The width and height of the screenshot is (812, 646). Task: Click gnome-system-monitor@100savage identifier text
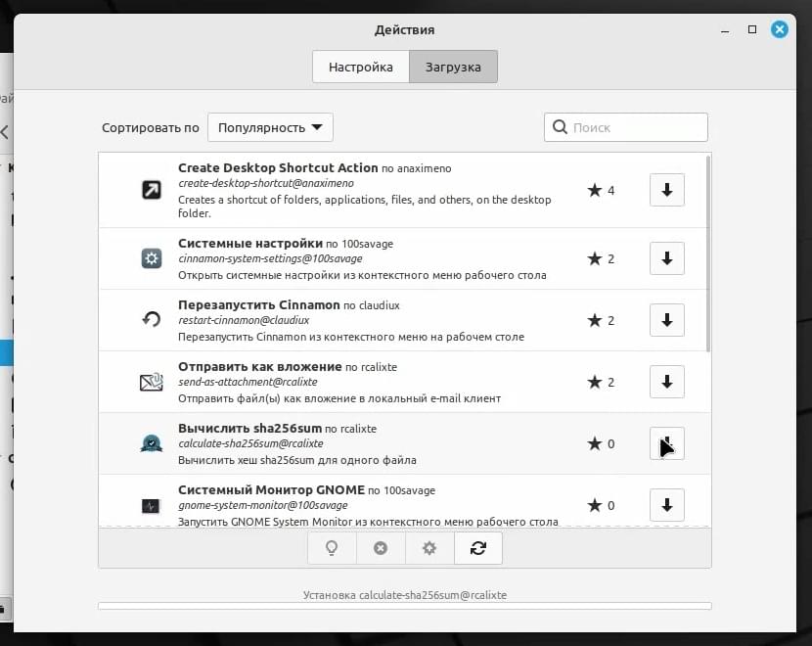pos(262,505)
